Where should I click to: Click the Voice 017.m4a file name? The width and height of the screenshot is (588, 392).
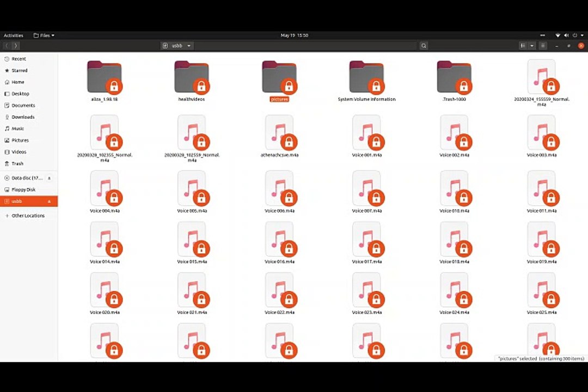click(x=367, y=262)
